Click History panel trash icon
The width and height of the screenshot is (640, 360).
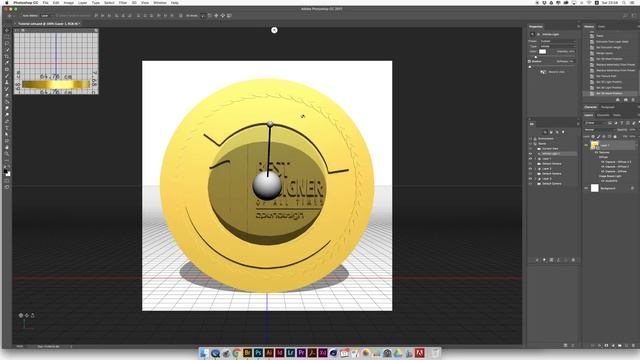pos(633,100)
